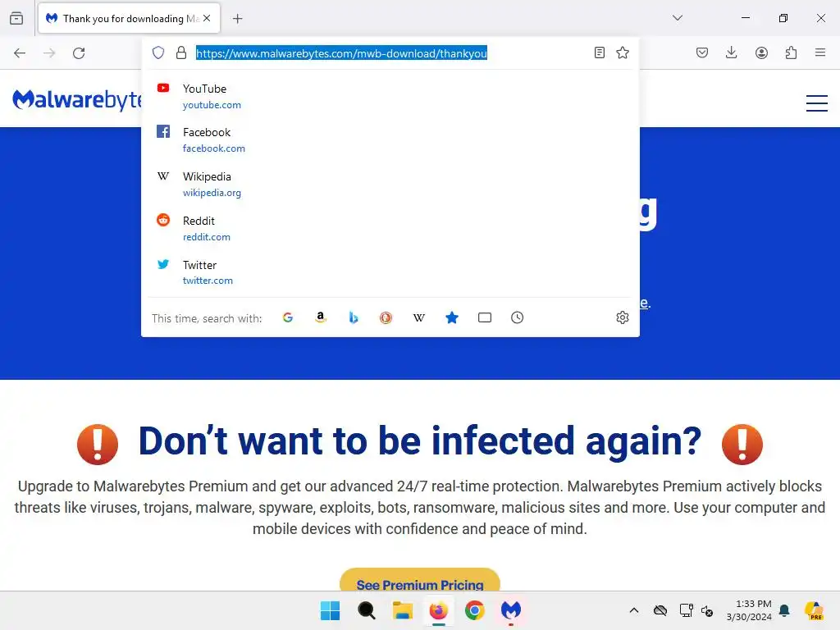Toggle reader view icon
Viewport: 840px width, 630px height.
pos(600,52)
